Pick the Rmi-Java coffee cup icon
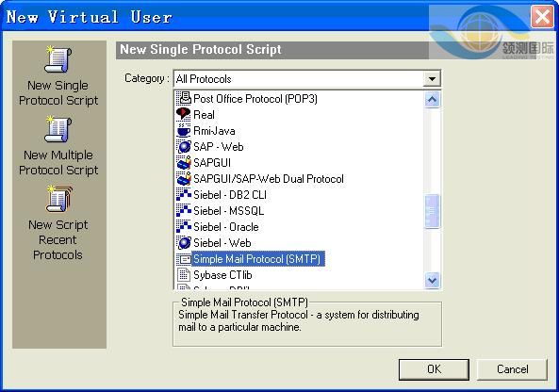 (184, 130)
